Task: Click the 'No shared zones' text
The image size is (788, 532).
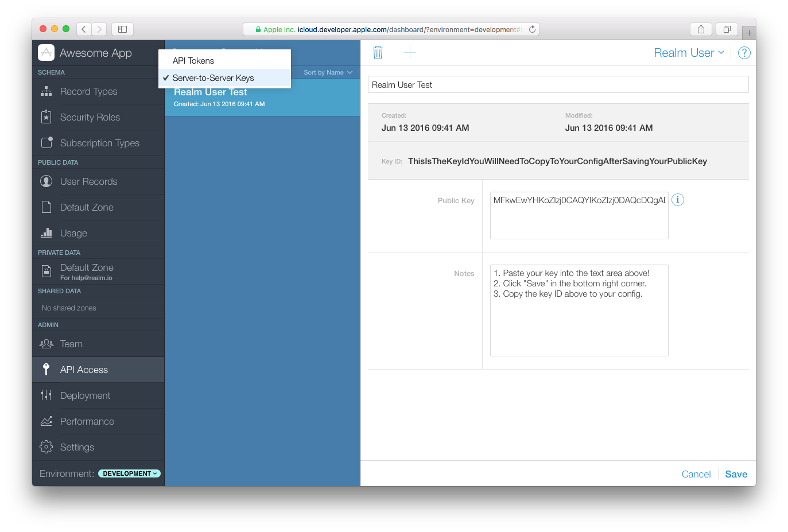Action: pos(69,308)
